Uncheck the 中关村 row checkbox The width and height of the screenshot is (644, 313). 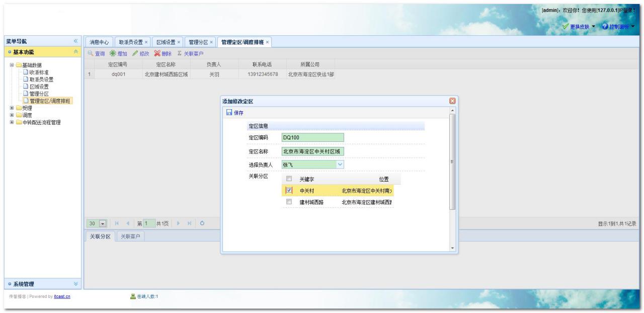pos(289,191)
